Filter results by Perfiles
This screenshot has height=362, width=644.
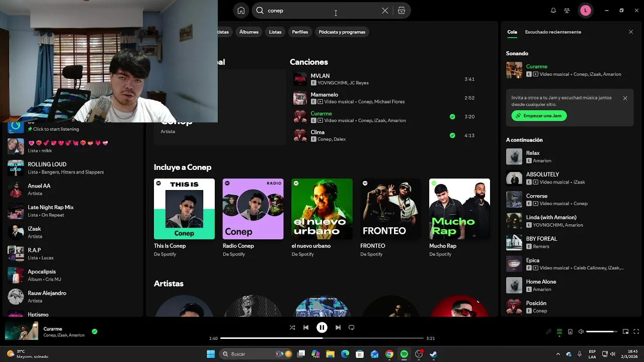(300, 32)
